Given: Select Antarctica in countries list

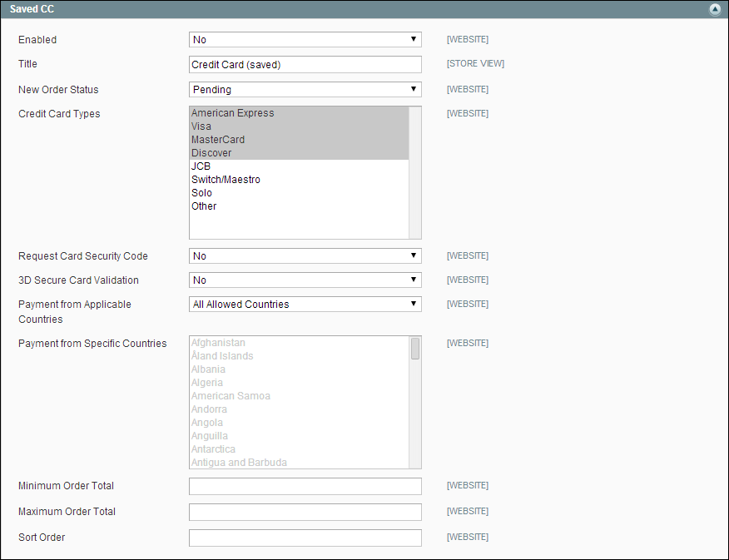Looking at the screenshot, I should 300,449.
